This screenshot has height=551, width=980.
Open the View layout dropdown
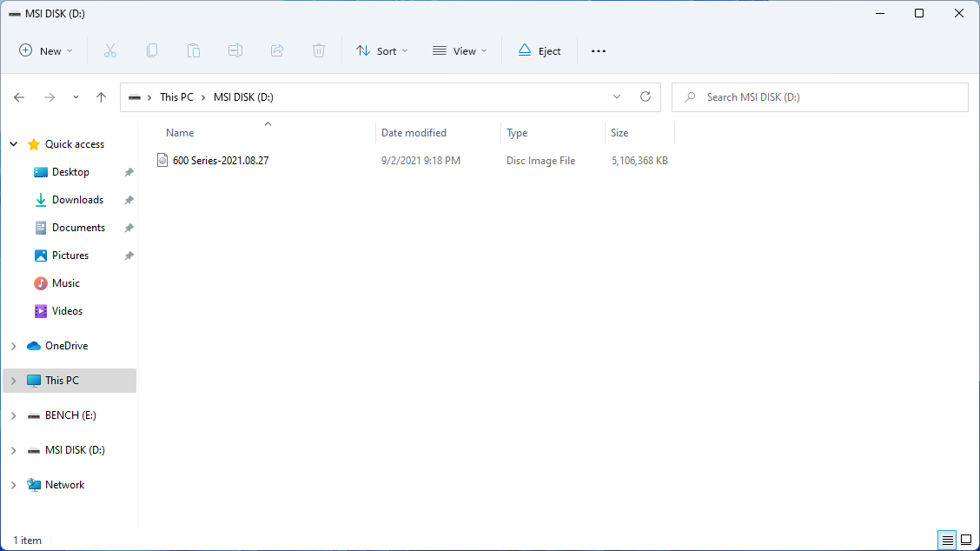tap(460, 50)
